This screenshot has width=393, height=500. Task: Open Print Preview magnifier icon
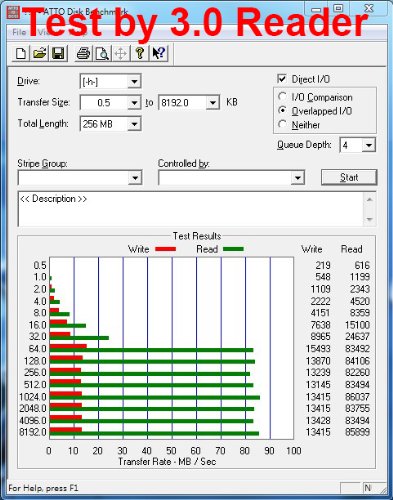coord(102,53)
